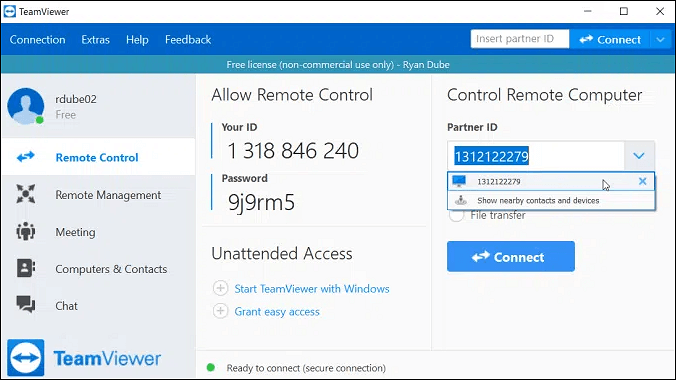Click the nearby contacts radar icon

[461, 200]
